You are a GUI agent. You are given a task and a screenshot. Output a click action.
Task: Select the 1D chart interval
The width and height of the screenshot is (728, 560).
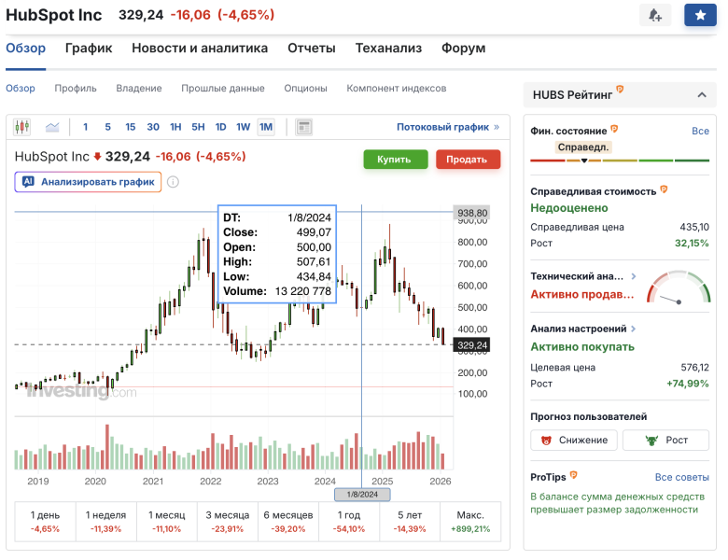[221, 127]
